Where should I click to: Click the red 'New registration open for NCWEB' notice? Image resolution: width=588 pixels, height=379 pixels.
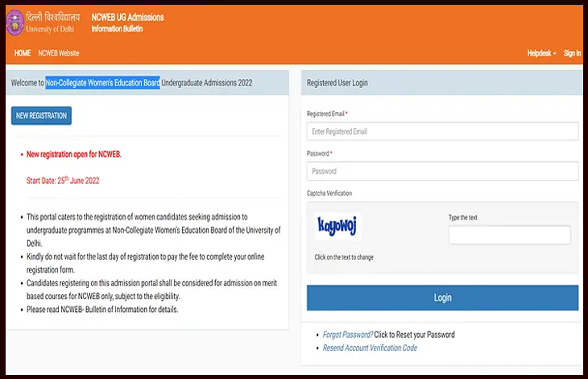[x=73, y=153]
